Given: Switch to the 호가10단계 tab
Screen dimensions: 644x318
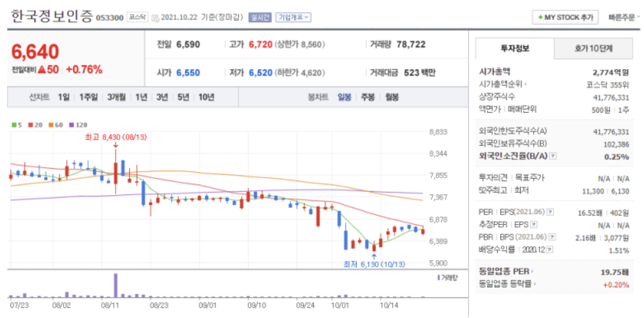Looking at the screenshot, I should (593, 48).
